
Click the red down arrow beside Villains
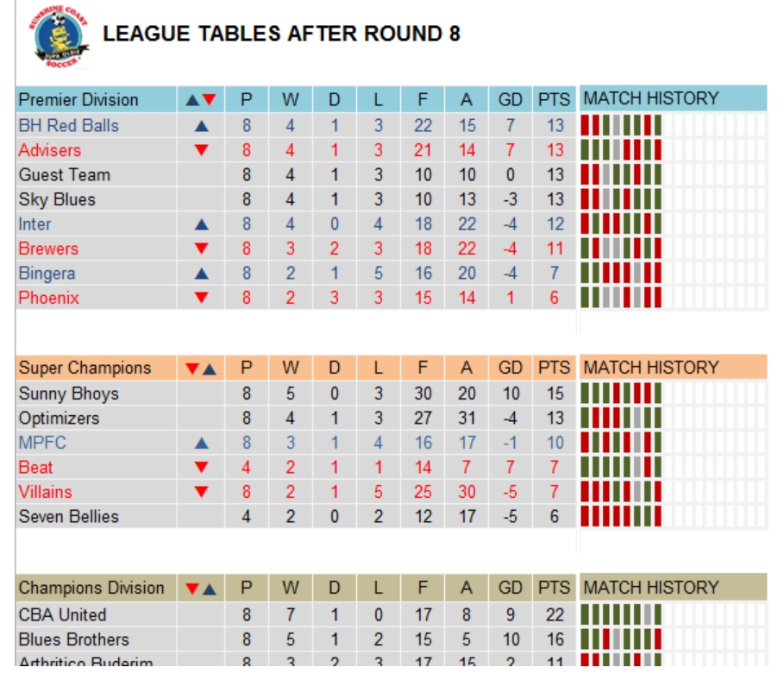tap(202, 492)
